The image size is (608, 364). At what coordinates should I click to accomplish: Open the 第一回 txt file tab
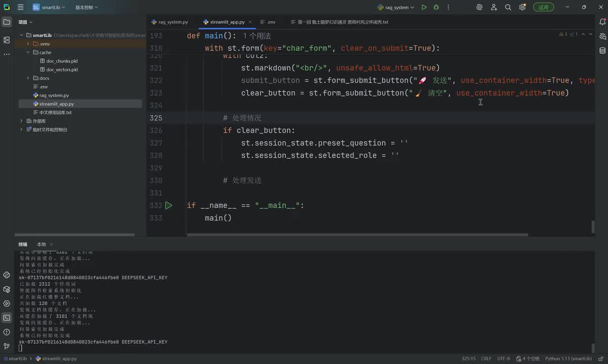(339, 22)
